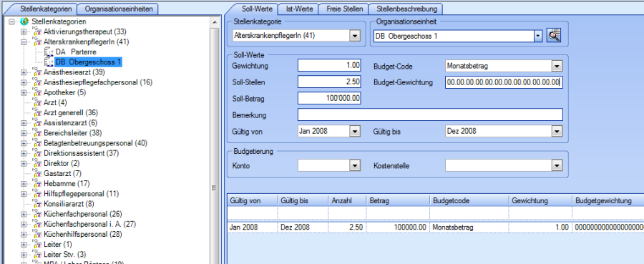Click the Monatsbetrag cell in the table

(469, 228)
